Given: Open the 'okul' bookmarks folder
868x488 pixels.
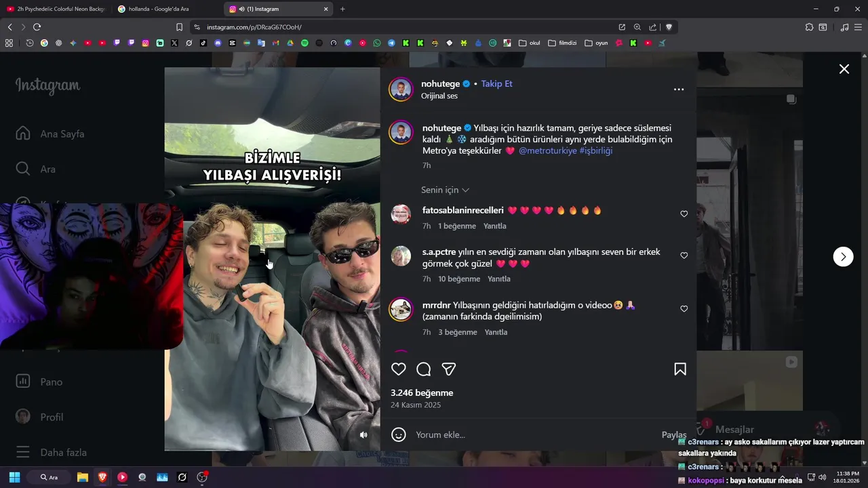Looking at the screenshot, I should tap(530, 43).
